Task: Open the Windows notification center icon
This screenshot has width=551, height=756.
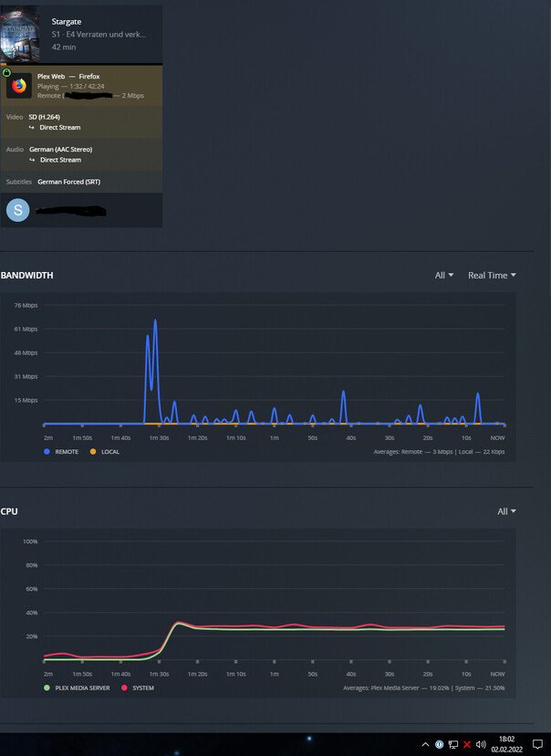Action: [x=538, y=744]
